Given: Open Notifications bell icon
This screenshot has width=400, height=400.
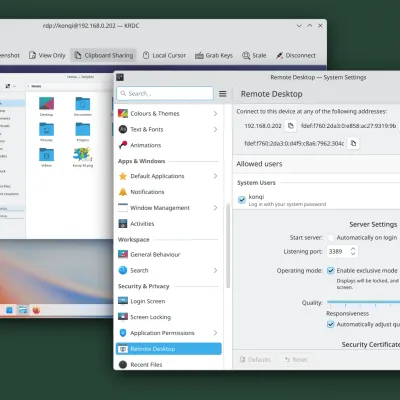Looking at the screenshot, I should point(123,192).
